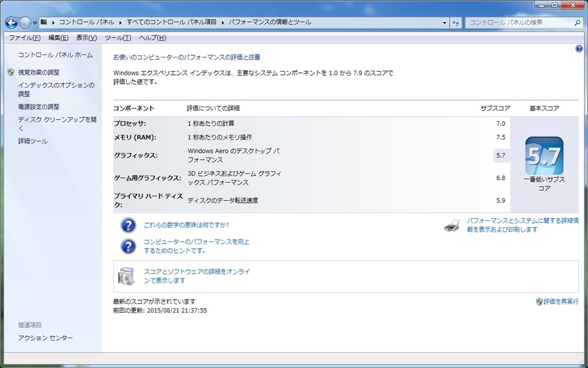Select the グラフィックス: row label
The width and height of the screenshot is (588, 368).
[x=136, y=155]
